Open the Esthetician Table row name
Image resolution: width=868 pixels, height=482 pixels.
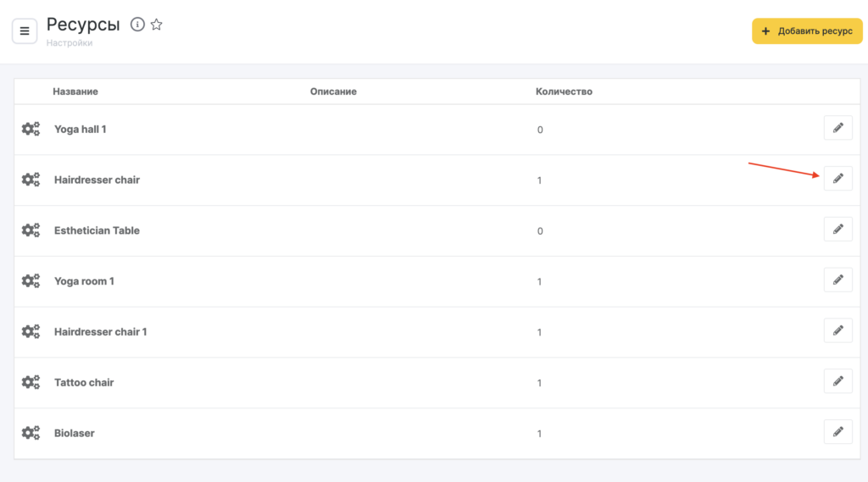(97, 230)
